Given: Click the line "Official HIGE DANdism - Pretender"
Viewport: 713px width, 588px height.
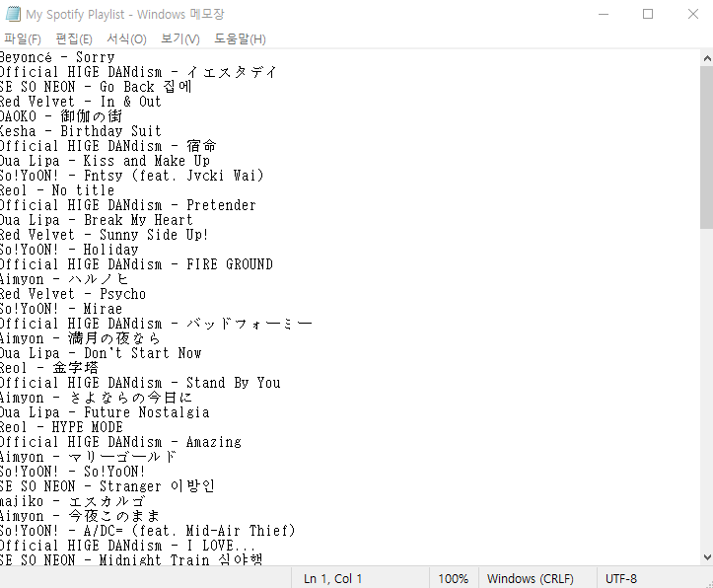Looking at the screenshot, I should (x=128, y=205).
